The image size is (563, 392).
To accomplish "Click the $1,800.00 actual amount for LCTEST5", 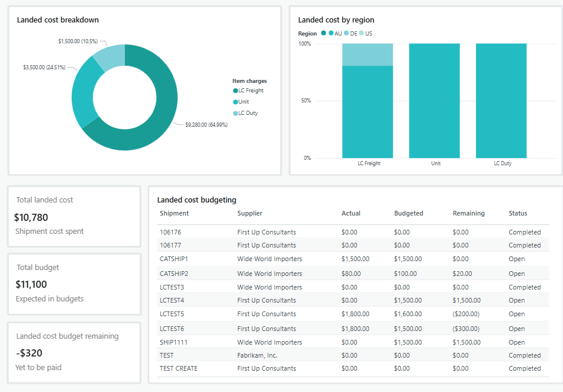I will pos(356,314).
